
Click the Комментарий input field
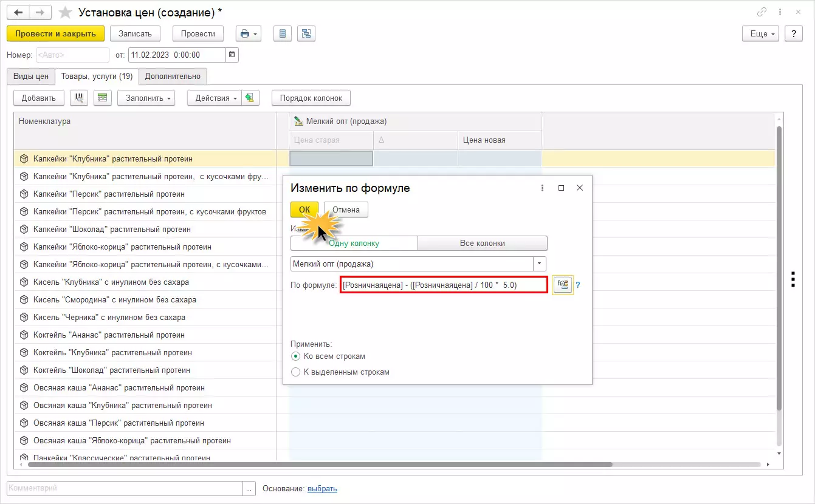125,488
